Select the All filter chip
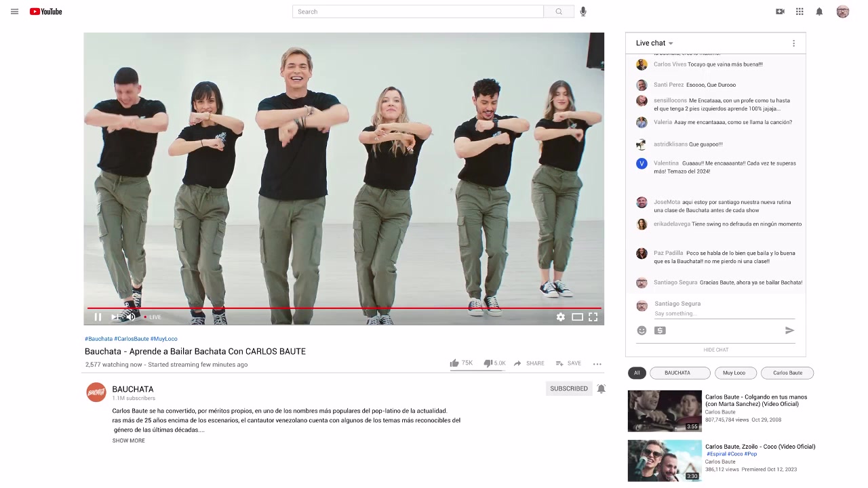Screen dimensions: 868x488 637,373
